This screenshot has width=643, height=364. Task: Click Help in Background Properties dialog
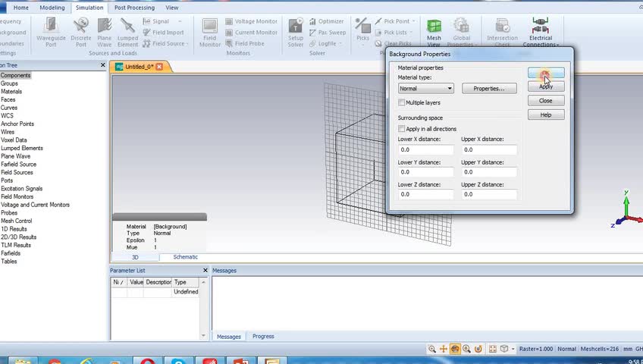[546, 115]
